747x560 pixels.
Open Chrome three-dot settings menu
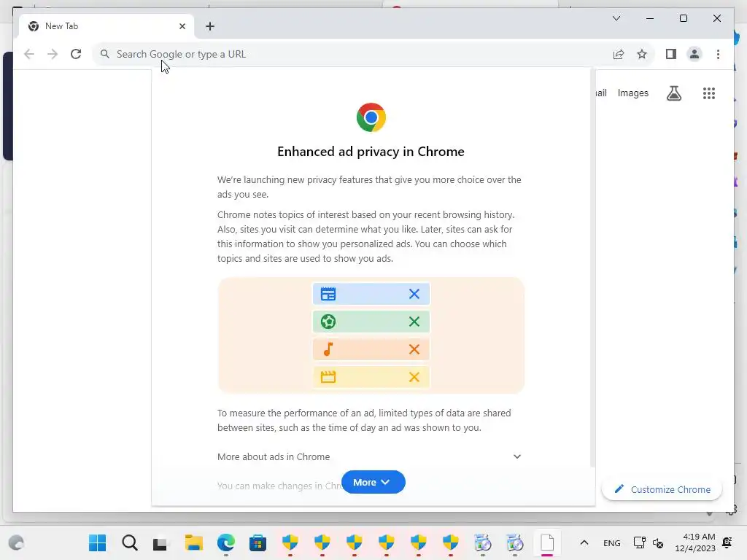point(718,54)
